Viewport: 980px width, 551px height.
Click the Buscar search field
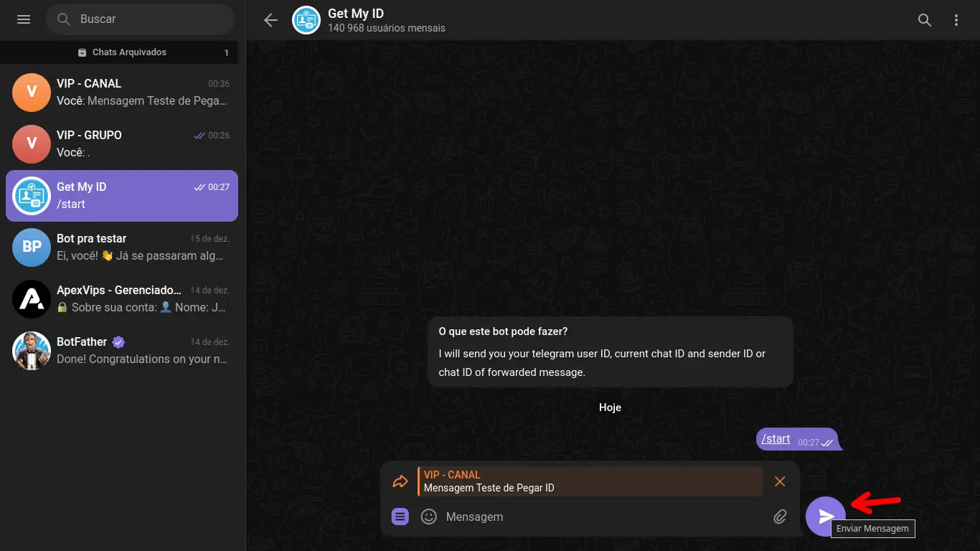coord(140,19)
